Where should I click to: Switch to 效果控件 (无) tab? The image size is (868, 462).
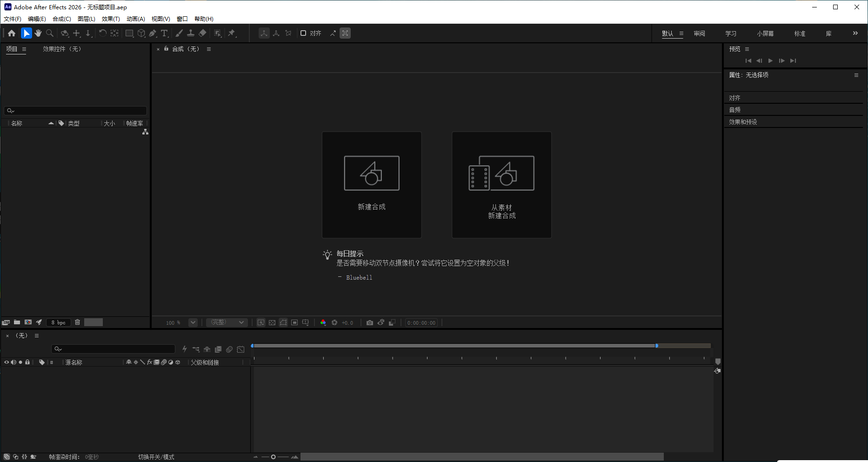(62, 49)
